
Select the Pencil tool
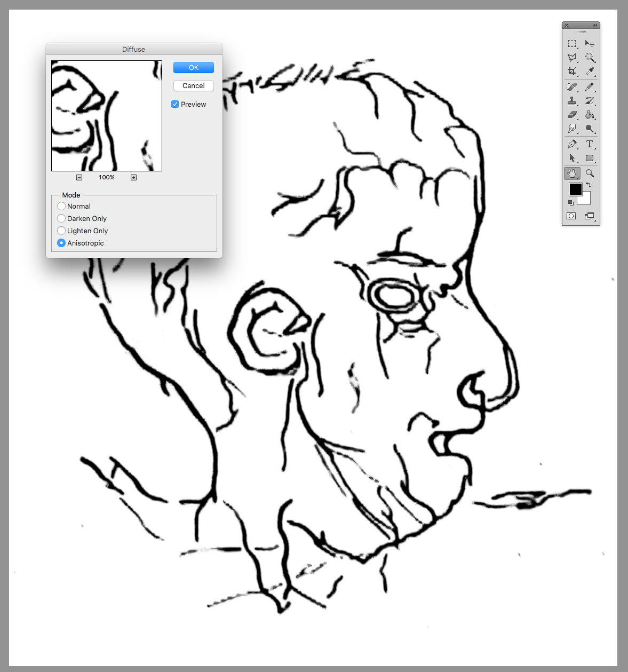tap(590, 86)
